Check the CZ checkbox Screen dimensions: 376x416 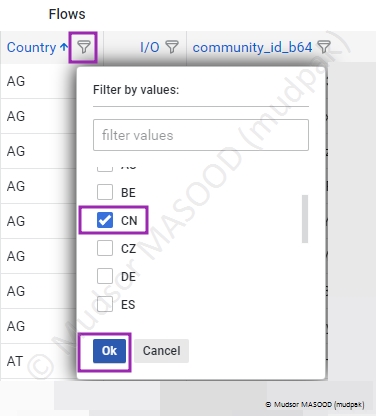pyautogui.click(x=105, y=248)
